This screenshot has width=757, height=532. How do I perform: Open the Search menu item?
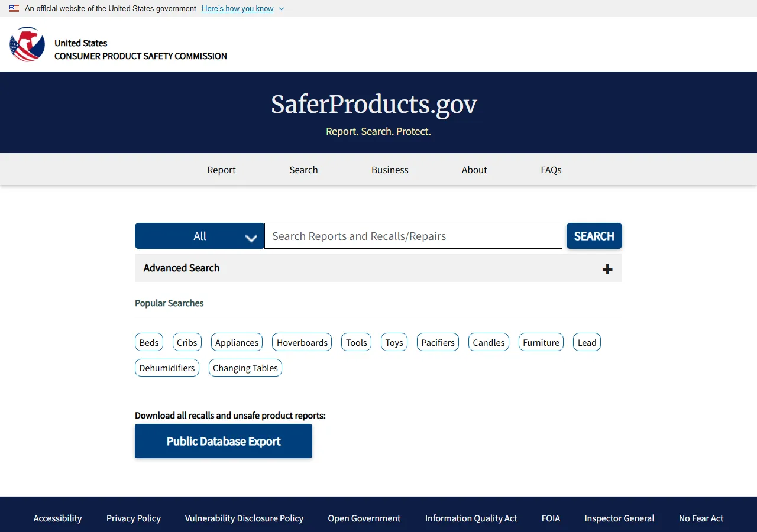pyautogui.click(x=303, y=170)
